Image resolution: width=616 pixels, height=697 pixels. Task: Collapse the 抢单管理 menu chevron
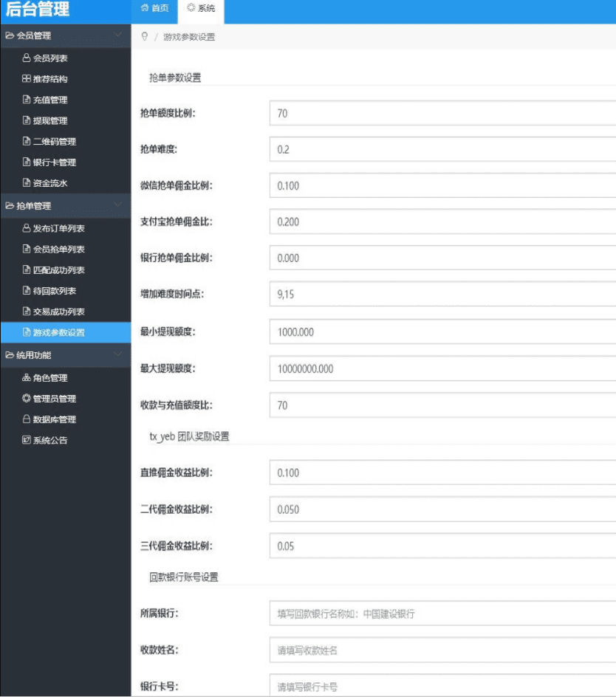118,205
